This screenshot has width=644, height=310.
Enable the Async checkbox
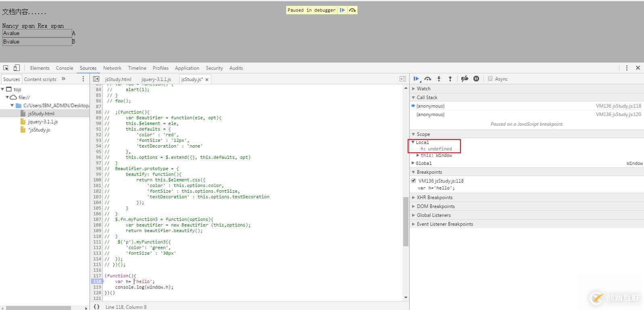[490, 79]
